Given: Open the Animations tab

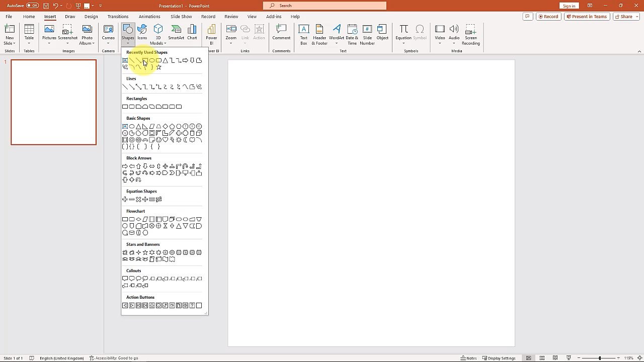Looking at the screenshot, I should point(149,17).
